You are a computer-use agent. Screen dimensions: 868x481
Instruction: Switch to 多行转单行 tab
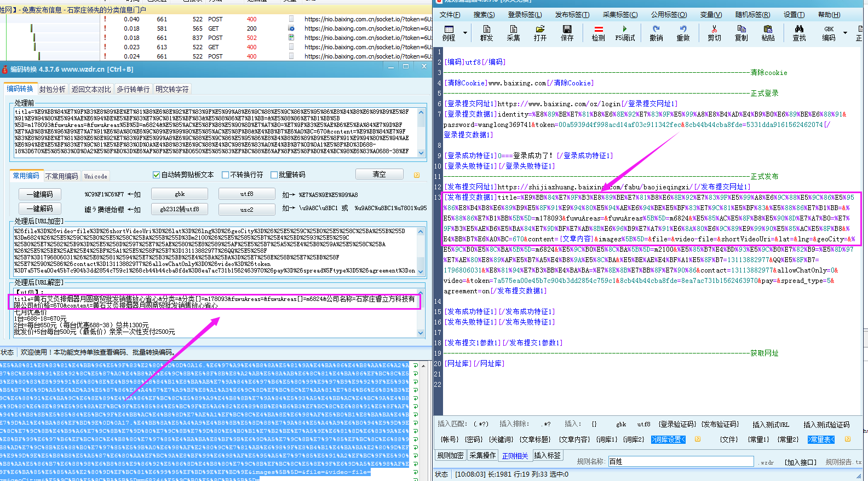[x=133, y=89]
